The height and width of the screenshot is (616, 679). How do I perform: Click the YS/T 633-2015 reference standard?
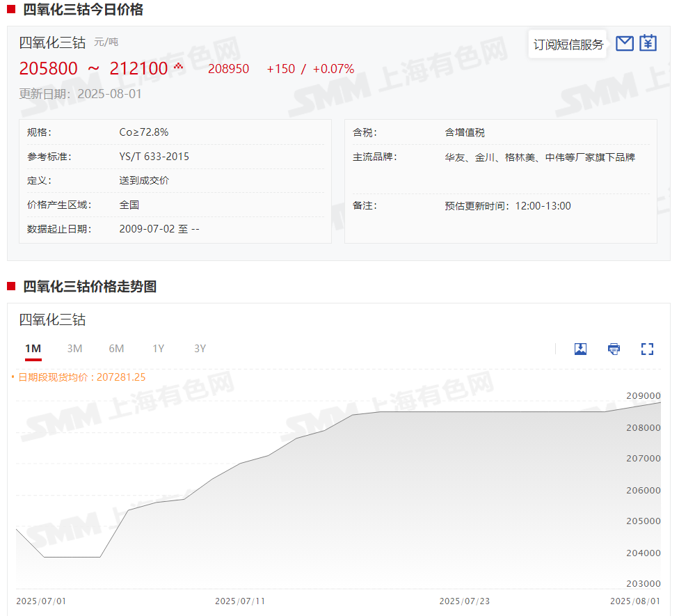pos(154,157)
